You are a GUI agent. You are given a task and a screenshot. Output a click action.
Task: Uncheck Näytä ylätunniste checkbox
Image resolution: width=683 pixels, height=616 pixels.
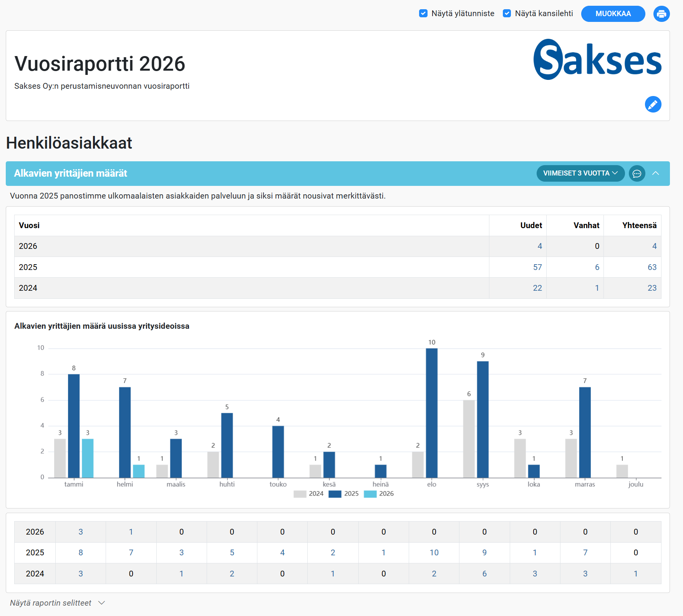tap(423, 13)
